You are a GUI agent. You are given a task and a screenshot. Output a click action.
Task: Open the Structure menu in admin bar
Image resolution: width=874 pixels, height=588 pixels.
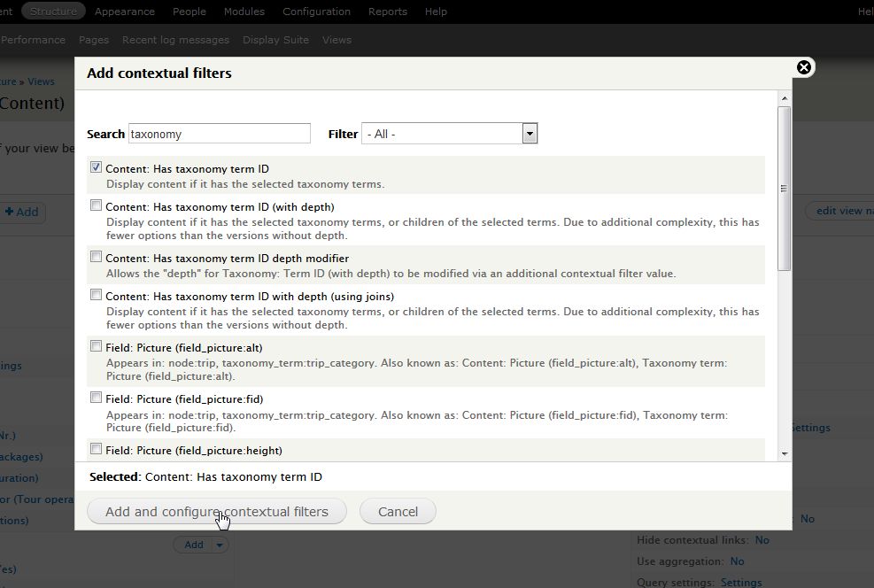coord(53,12)
